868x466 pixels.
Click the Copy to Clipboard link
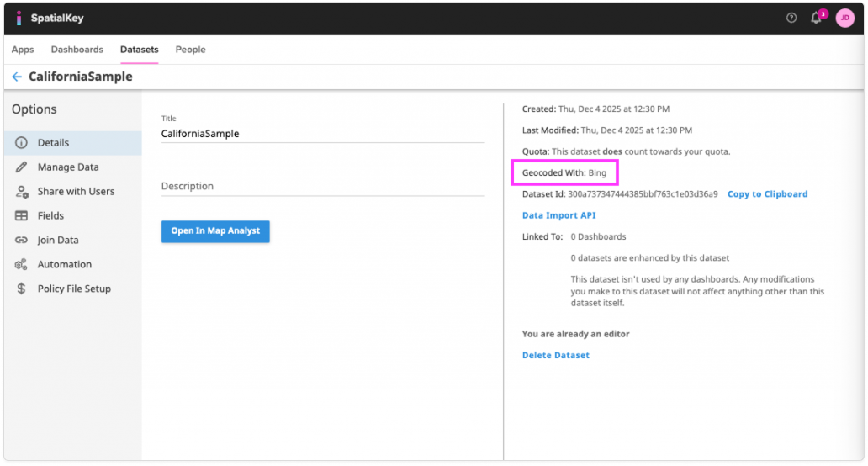(767, 194)
